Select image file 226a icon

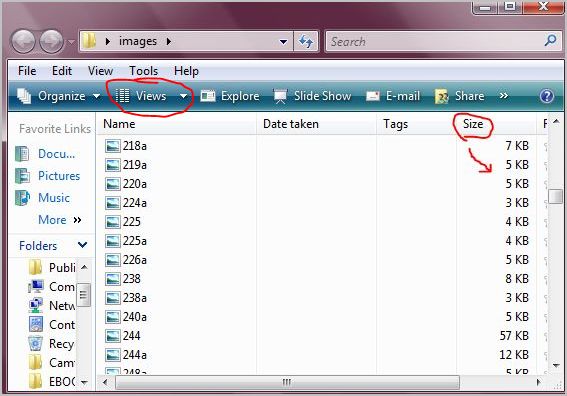pyautogui.click(x=113, y=260)
